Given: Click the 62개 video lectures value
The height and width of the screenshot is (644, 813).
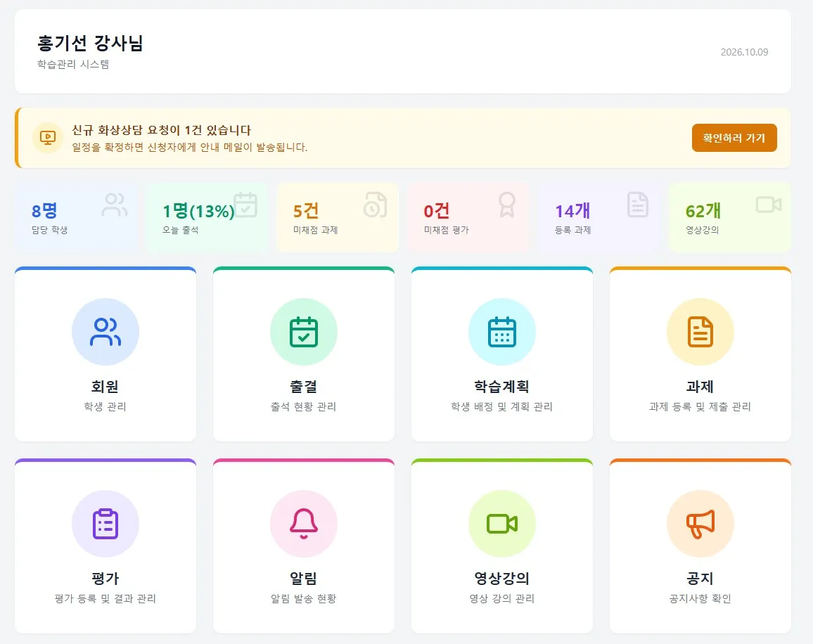Looking at the screenshot, I should 703,211.
